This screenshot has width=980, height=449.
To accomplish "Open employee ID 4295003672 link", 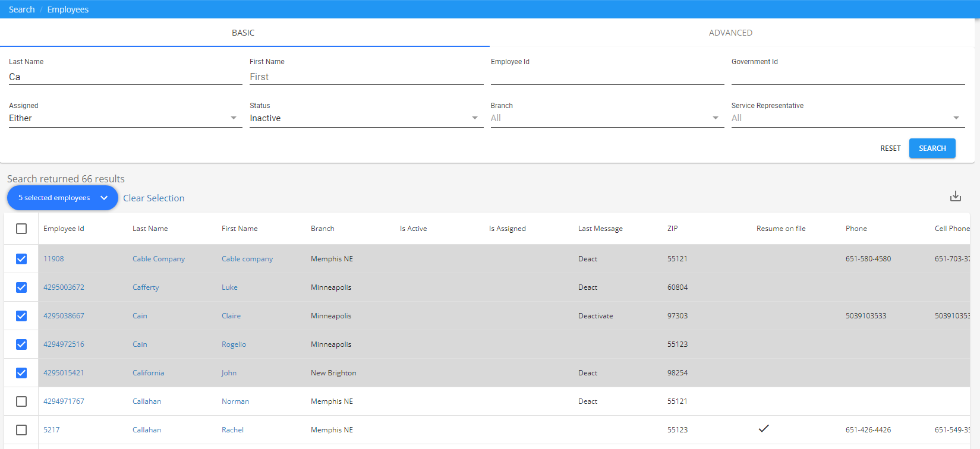I will [x=64, y=287].
